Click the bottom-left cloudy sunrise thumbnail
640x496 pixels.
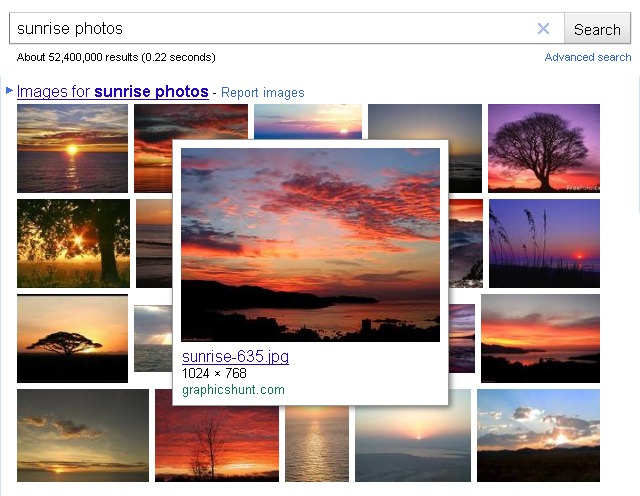coord(82,436)
